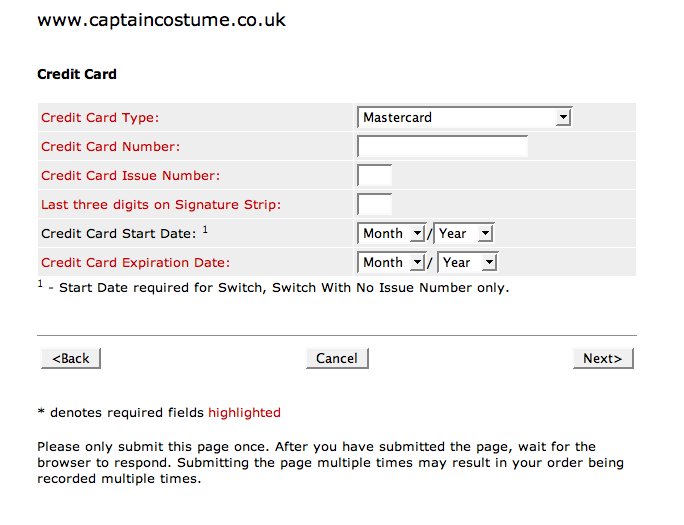This screenshot has height=525, width=684.
Task: Expand the Expiration Date Month dropdown
Action: coord(392,263)
